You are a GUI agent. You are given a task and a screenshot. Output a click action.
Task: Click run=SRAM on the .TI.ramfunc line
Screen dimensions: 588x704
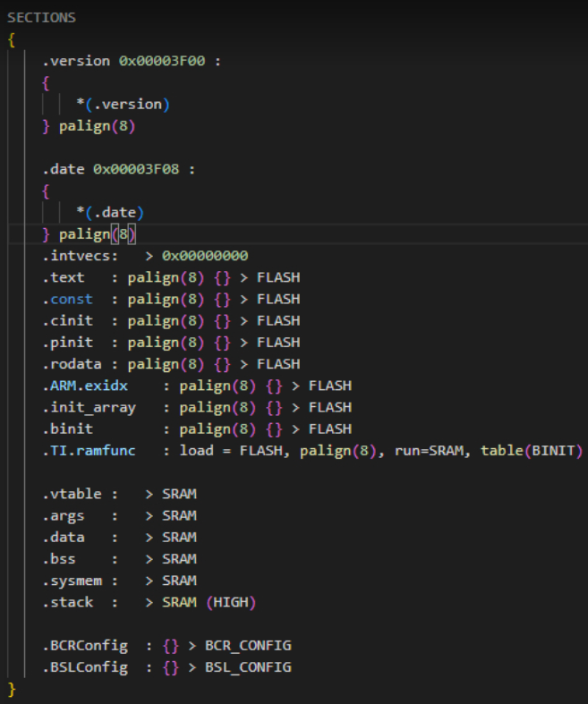coord(429,450)
